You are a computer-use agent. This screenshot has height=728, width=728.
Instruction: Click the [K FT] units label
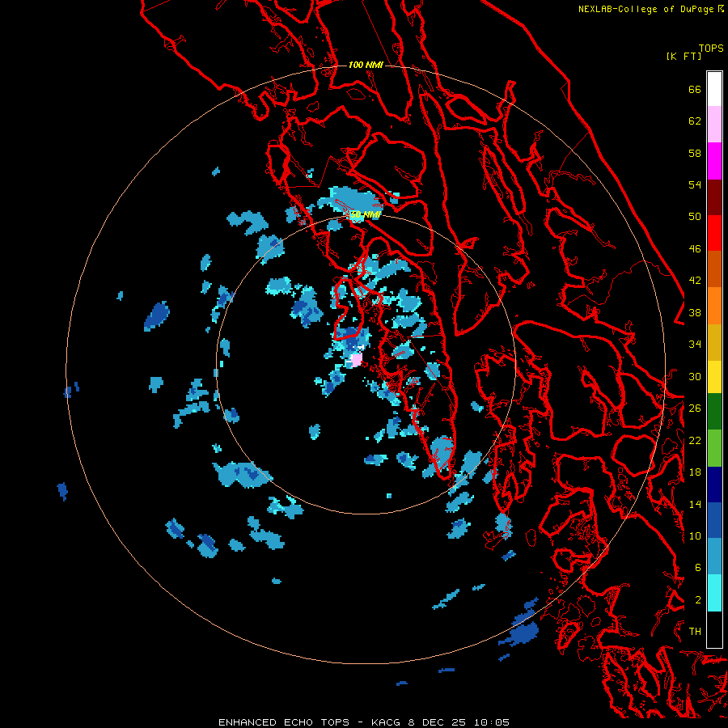coord(684,56)
